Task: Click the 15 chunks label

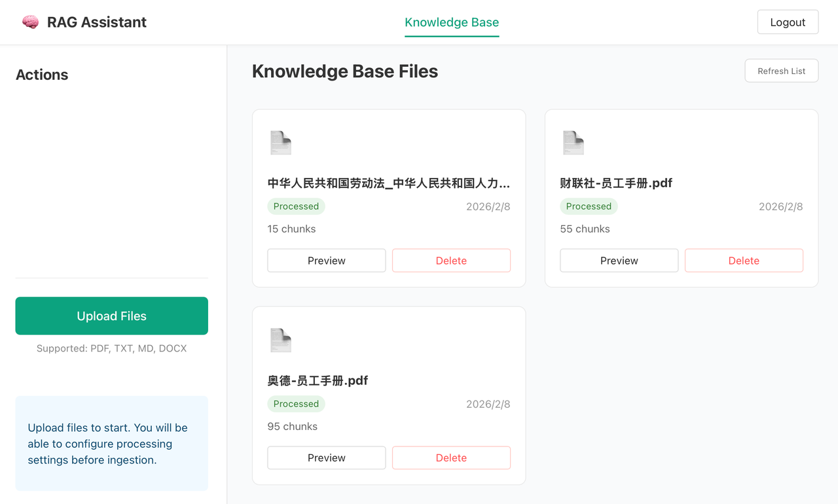Action: pos(291,229)
